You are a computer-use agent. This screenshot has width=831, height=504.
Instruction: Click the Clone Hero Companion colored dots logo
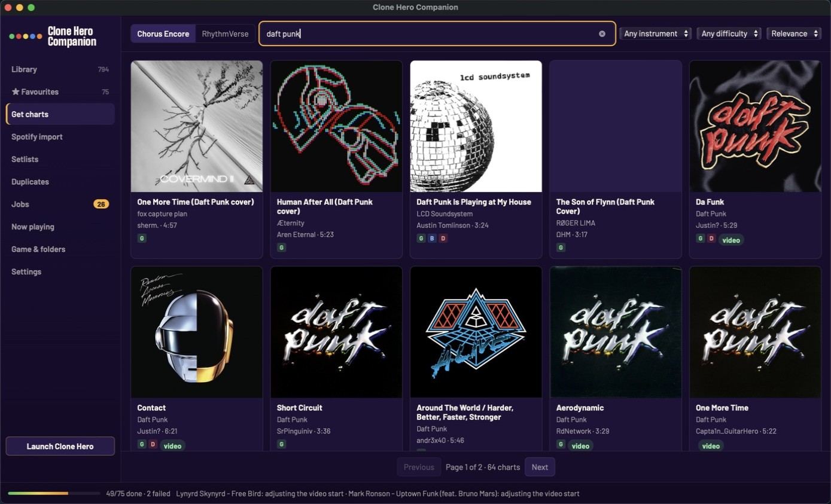26,36
